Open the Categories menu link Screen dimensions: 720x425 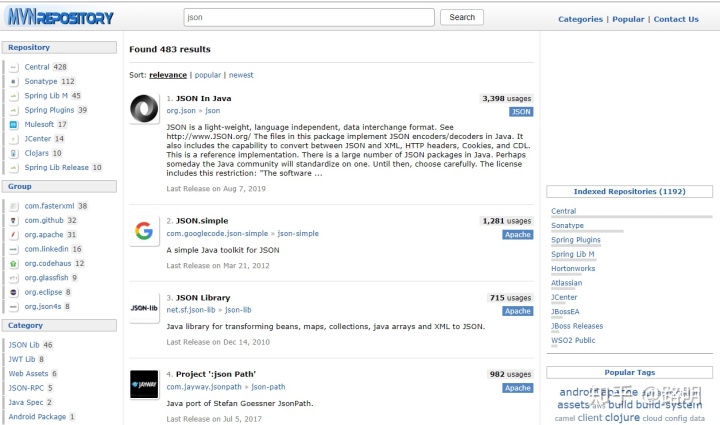(x=580, y=19)
